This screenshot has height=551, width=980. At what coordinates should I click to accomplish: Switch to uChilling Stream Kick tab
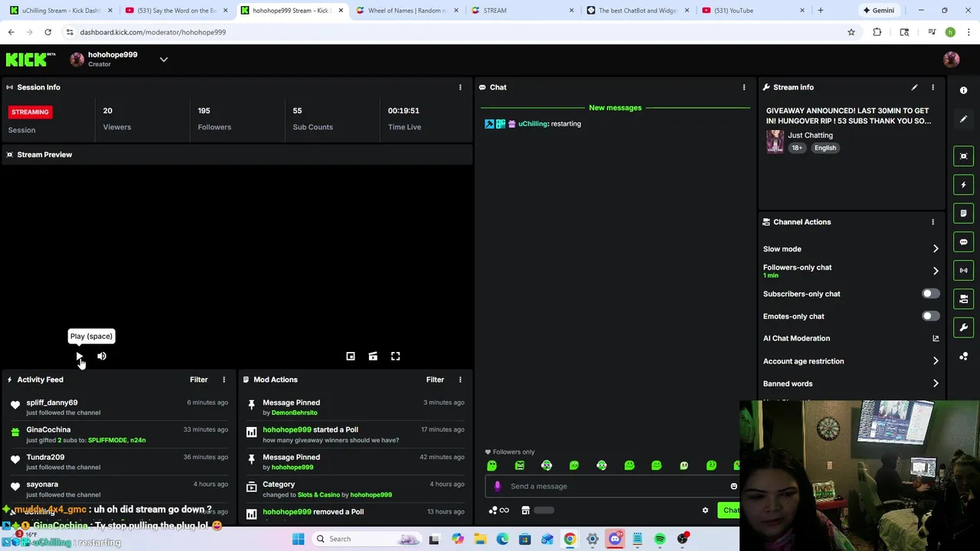61,11
